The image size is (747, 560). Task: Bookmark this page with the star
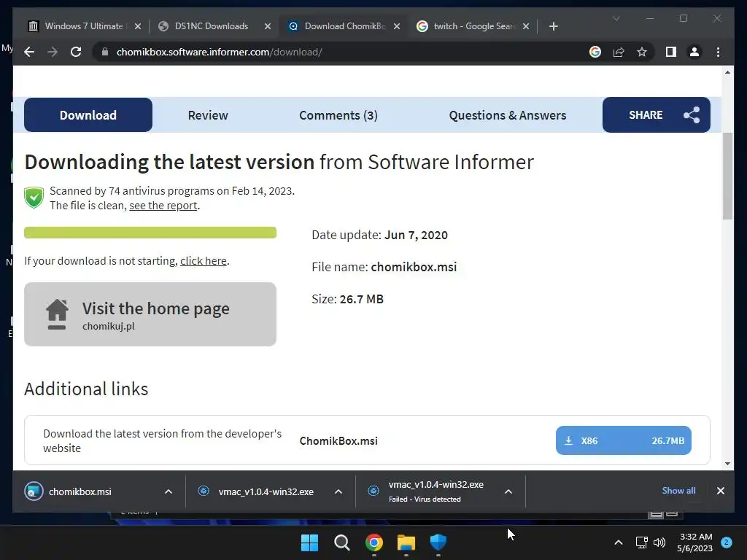pos(642,52)
